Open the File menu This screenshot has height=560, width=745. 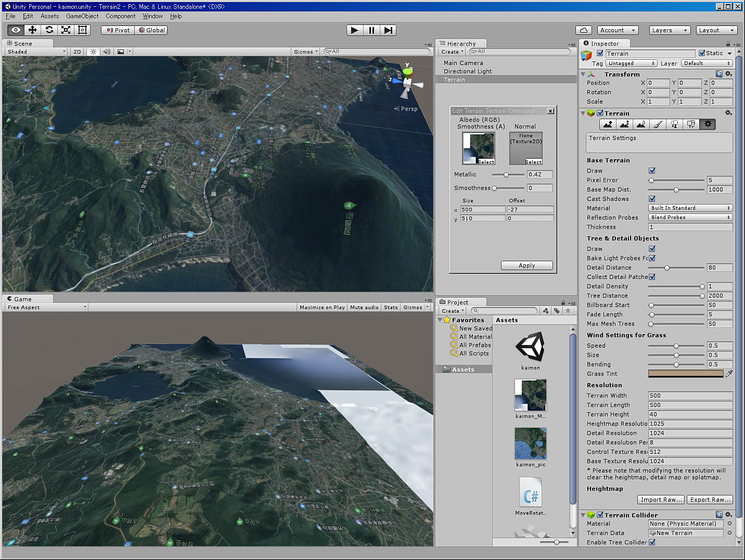coord(10,16)
